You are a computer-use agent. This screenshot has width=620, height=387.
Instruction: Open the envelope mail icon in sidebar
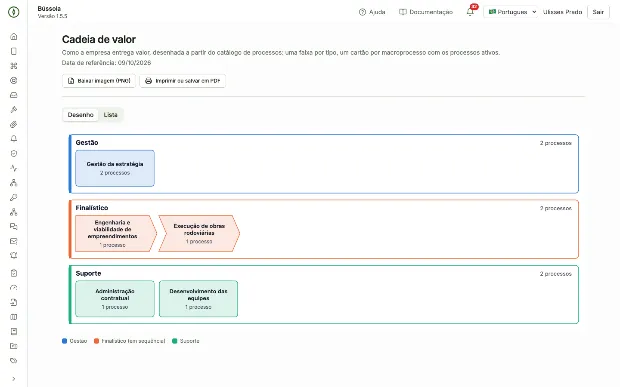coord(14,241)
